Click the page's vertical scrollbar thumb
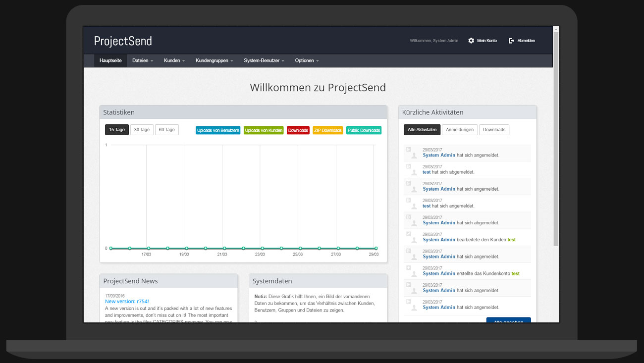This screenshot has width=644, height=363. pyautogui.click(x=556, y=139)
